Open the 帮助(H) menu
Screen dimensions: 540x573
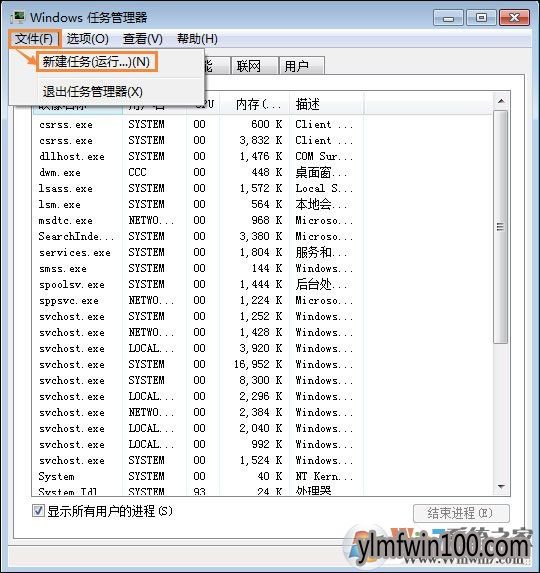[x=197, y=39]
